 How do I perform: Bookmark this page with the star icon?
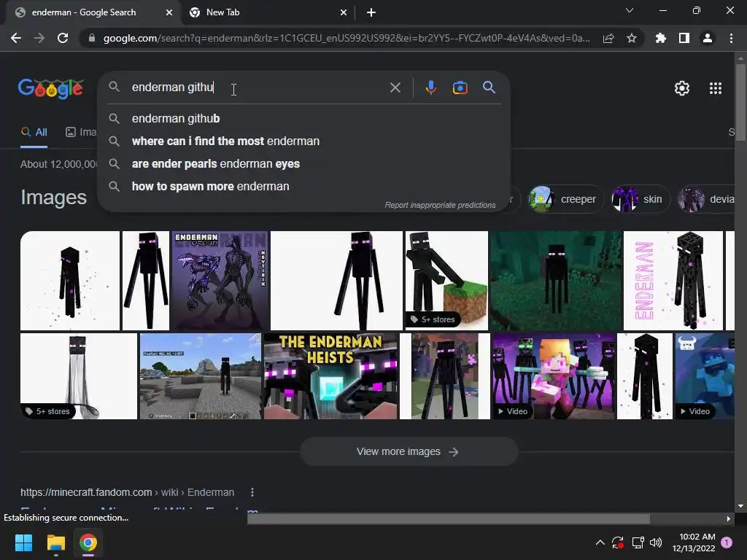pos(632,38)
